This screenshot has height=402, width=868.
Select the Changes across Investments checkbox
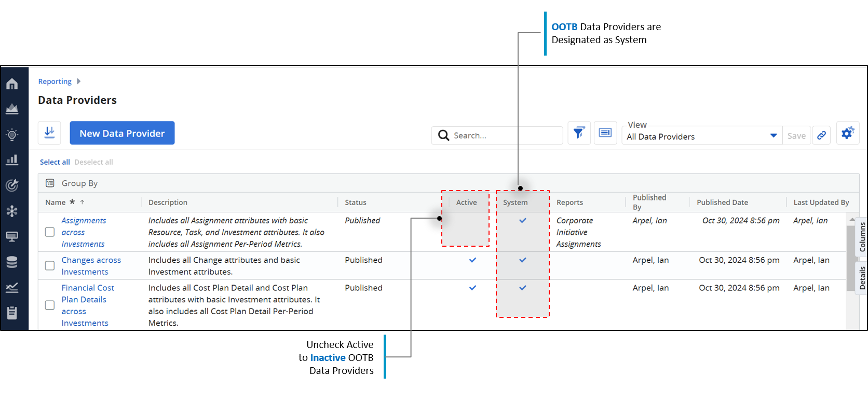[x=50, y=266]
